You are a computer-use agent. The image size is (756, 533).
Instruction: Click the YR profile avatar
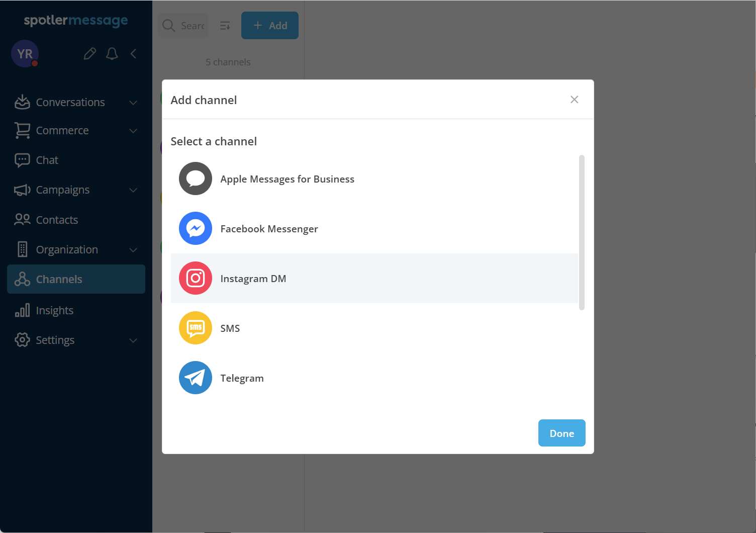pos(25,54)
